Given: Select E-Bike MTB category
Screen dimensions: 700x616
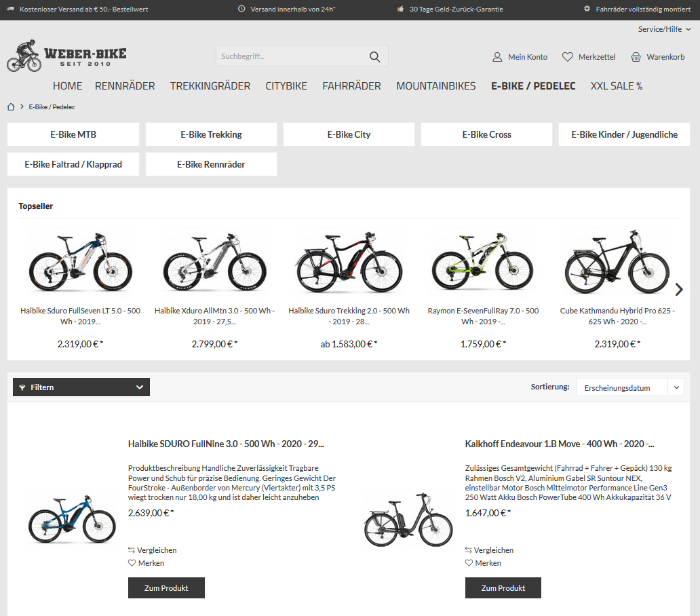Looking at the screenshot, I should point(73,134).
